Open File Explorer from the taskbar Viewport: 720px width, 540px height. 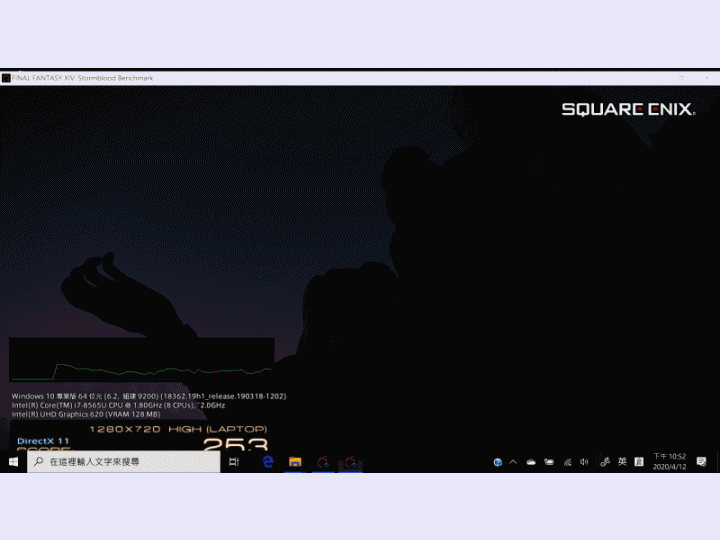tap(295, 461)
